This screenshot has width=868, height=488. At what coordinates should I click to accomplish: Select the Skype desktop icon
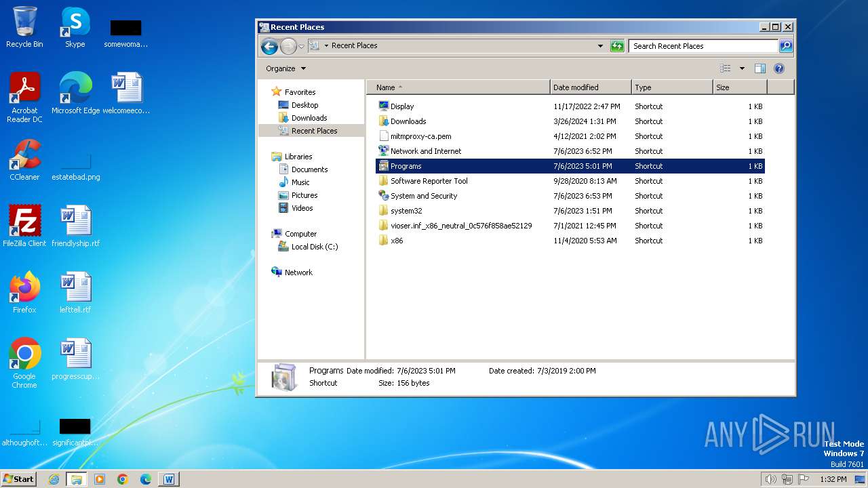[75, 27]
